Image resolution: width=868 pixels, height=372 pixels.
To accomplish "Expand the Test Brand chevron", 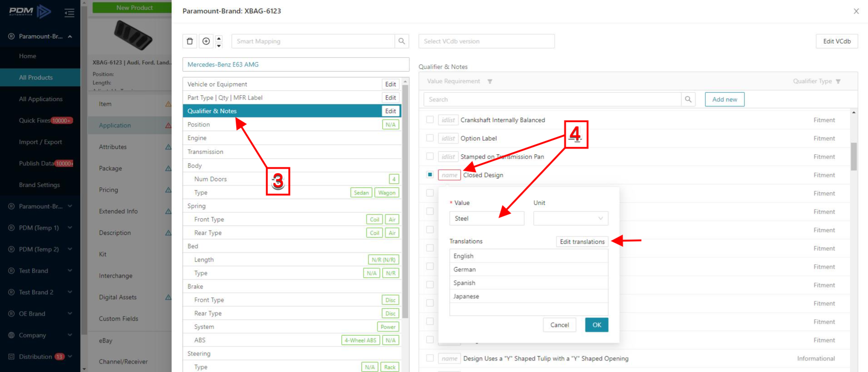I will pyautogui.click(x=70, y=270).
